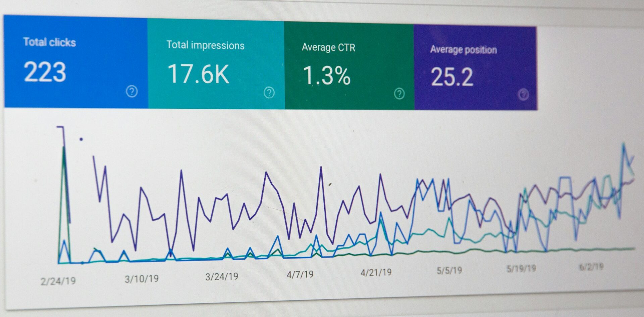Image resolution: width=644 pixels, height=317 pixels.
Task: Open help icon on Total clicks card
Action: pos(132,91)
